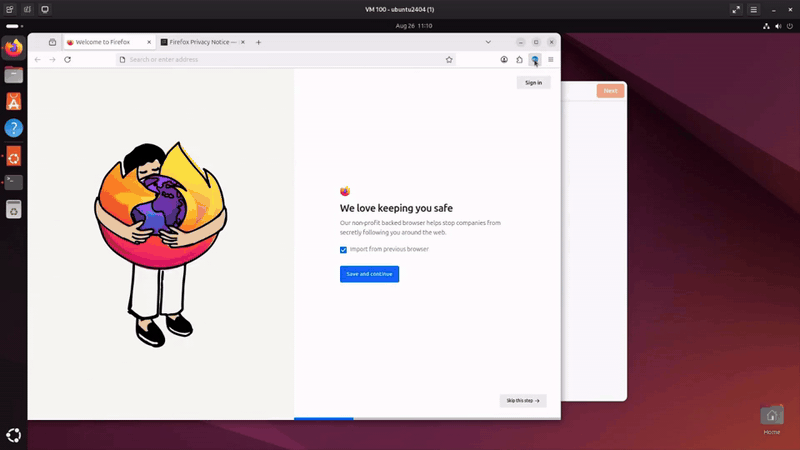Screen dimensions: 800x450
Task: Show Applications with the Ubuntu logo button
Action: click(x=14, y=435)
